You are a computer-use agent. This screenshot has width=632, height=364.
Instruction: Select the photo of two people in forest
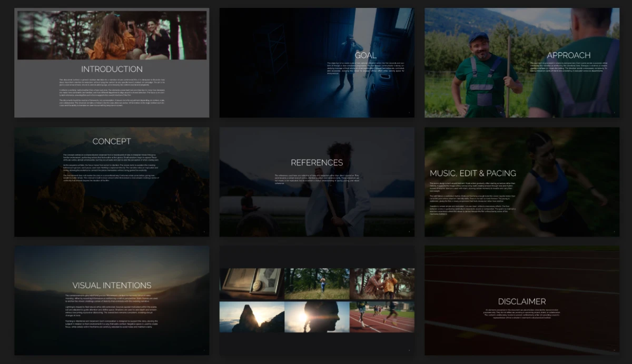[x=382, y=283]
